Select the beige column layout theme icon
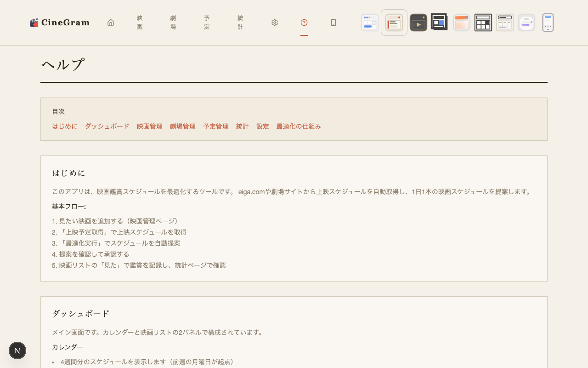 pos(505,23)
